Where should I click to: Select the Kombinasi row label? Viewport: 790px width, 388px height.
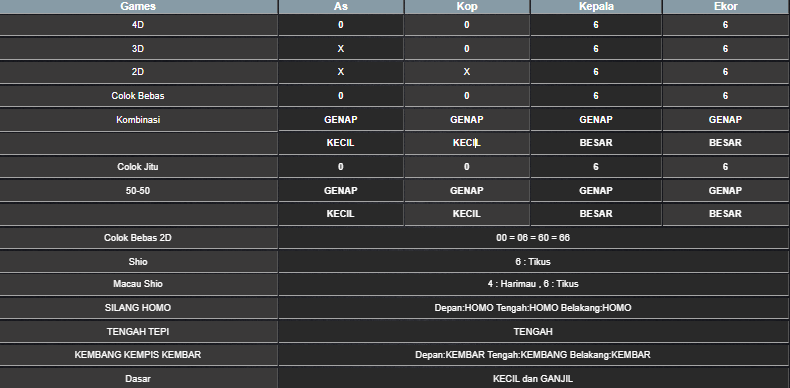(138, 120)
